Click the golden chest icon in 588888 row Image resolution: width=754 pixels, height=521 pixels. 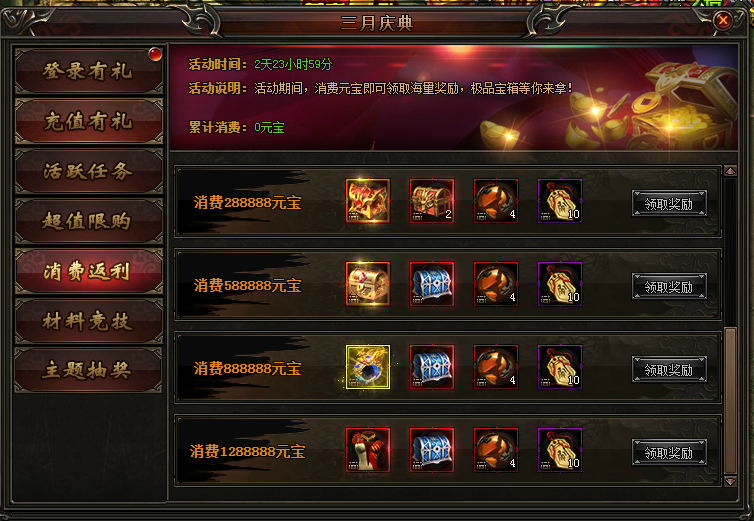pyautogui.click(x=368, y=284)
